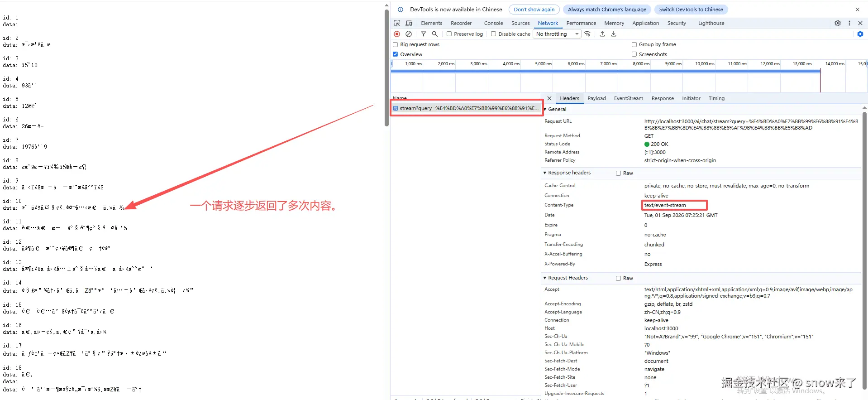Dismiss the DevTools language infobar
Screen dimensions: 868x400
857,10
